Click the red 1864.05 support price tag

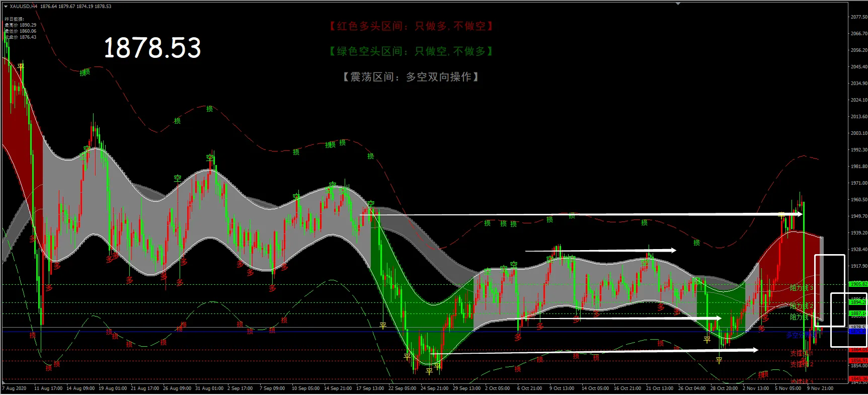tap(858, 349)
